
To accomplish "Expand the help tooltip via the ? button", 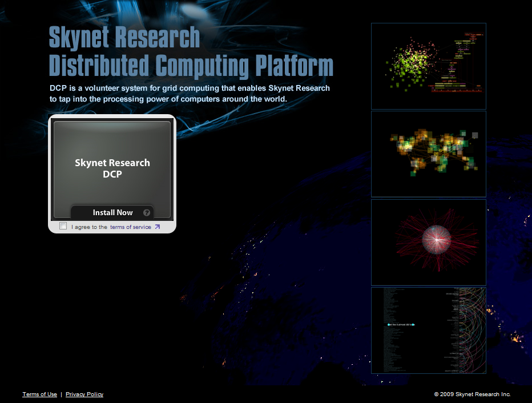I will pyautogui.click(x=147, y=212).
